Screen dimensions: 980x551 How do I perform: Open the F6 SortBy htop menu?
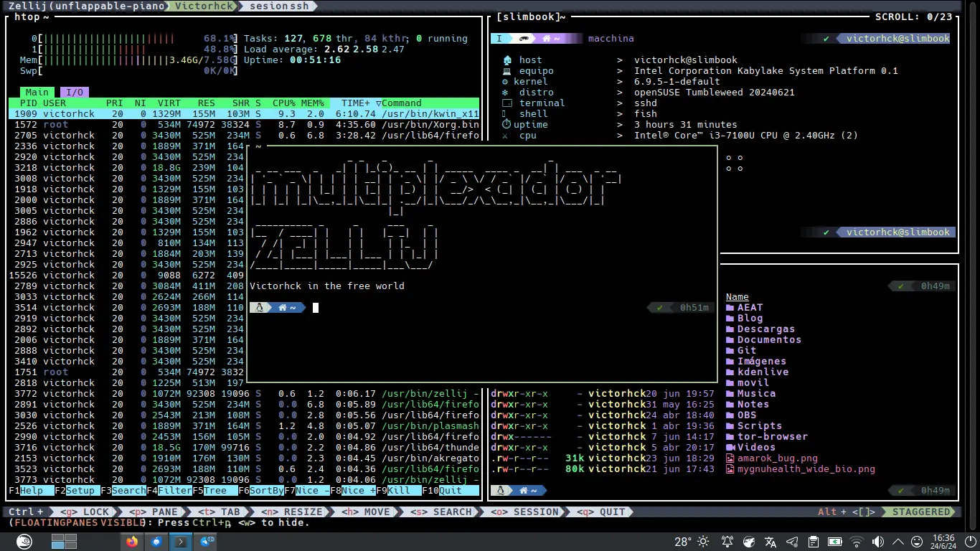[x=261, y=491]
